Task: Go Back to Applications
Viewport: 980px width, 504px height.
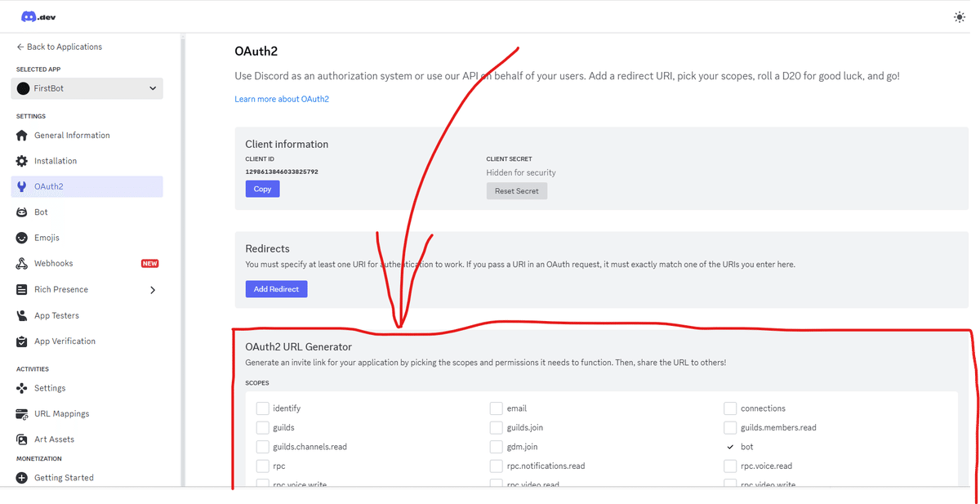Action: pos(59,47)
